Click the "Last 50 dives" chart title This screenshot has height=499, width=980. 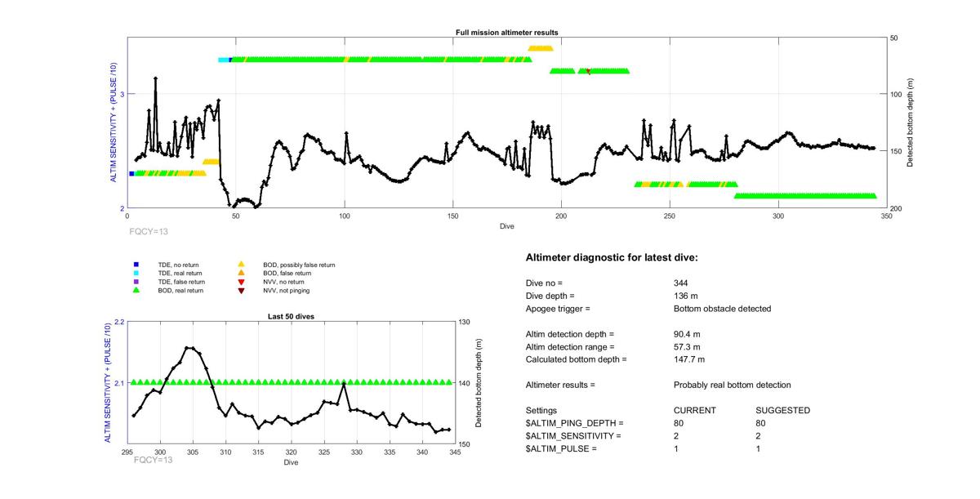(x=292, y=316)
